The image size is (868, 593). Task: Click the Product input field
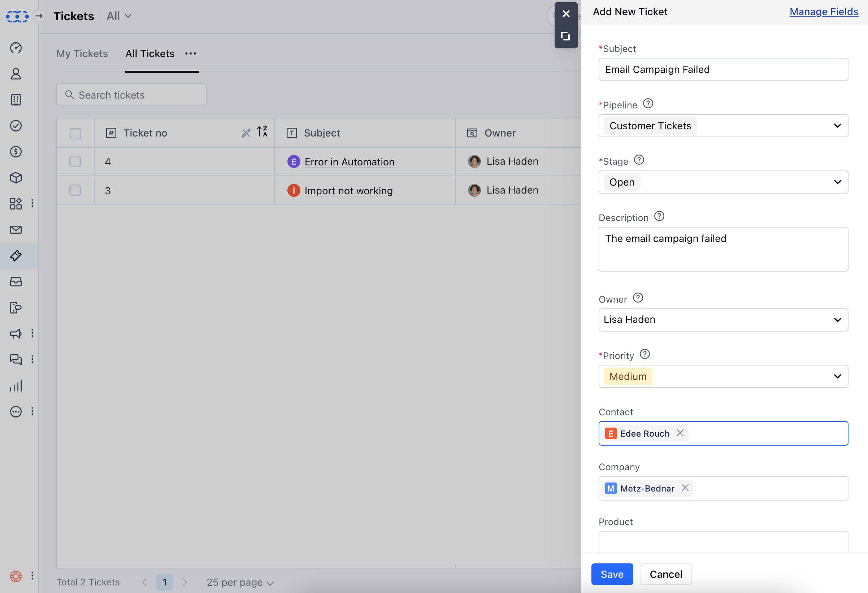click(x=723, y=542)
